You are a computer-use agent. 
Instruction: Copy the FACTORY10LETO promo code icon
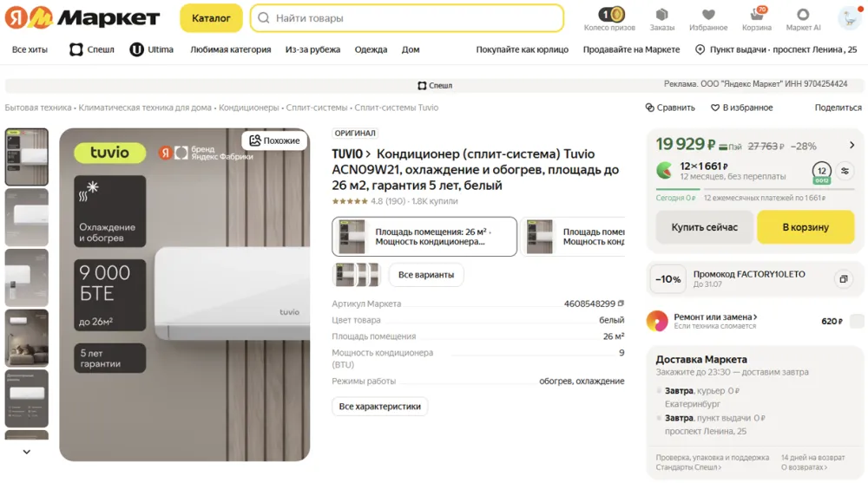843,279
